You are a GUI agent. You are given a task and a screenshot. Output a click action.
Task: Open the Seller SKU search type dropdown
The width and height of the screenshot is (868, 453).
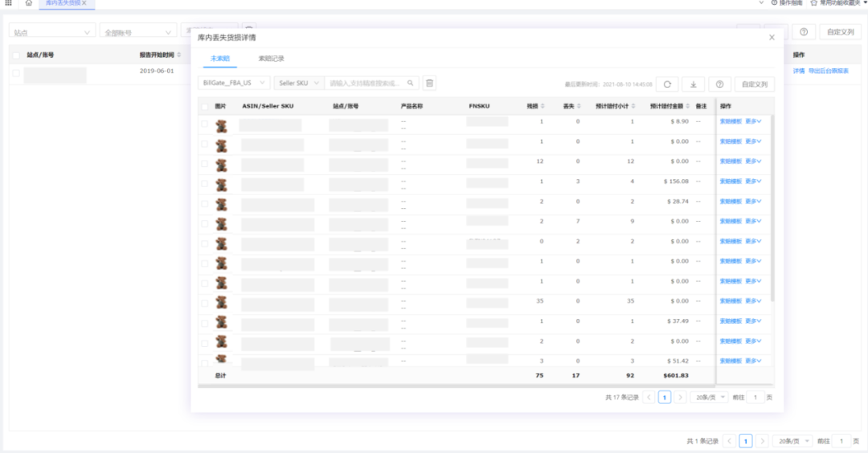tap(299, 83)
